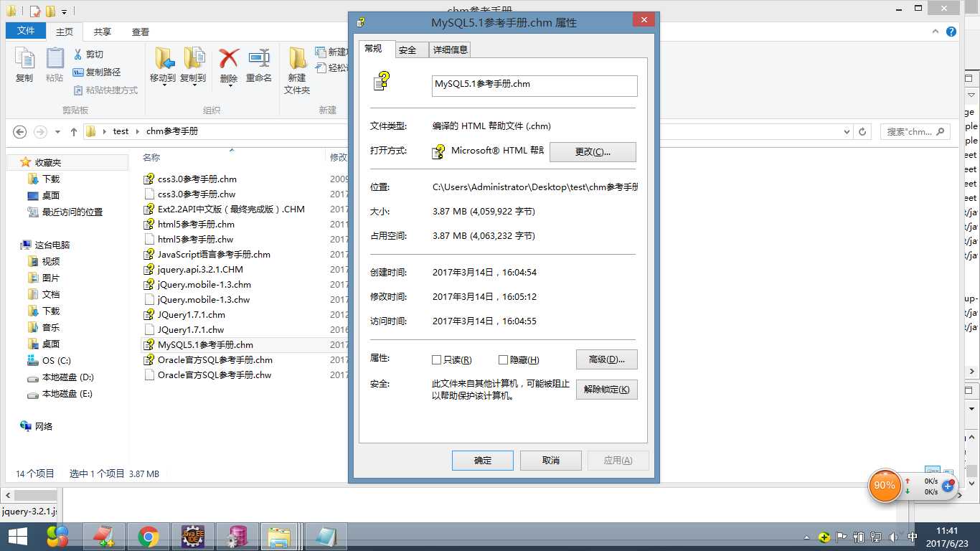The image size is (980, 551).
Task: Click the Up one level arrow
Action: pos(73,131)
